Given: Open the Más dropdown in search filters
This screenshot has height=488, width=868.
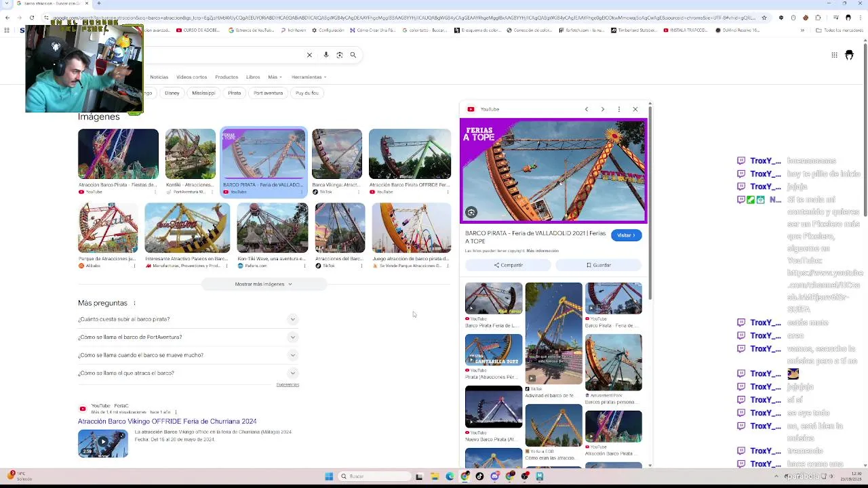Looking at the screenshot, I should click(x=274, y=77).
